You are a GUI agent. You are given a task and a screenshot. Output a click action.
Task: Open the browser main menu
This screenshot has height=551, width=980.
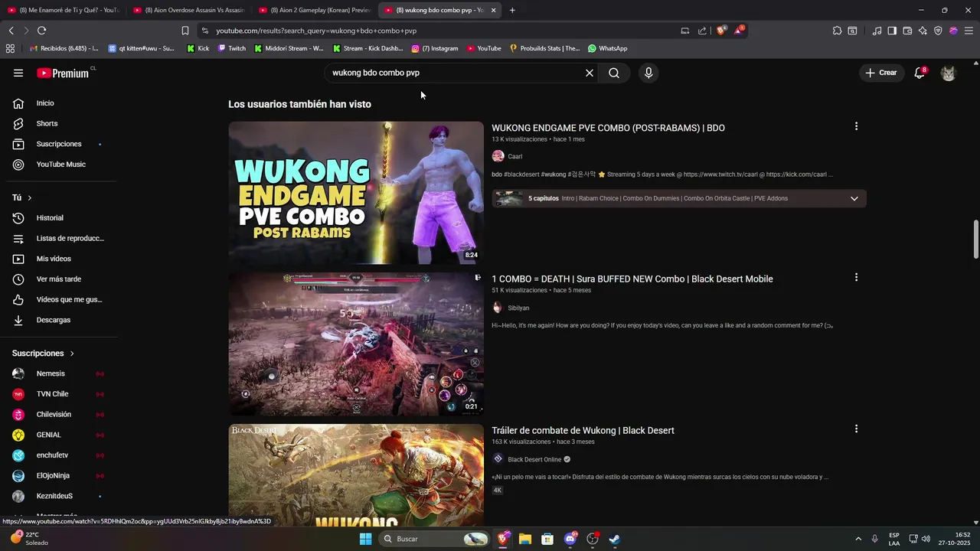click(969, 31)
